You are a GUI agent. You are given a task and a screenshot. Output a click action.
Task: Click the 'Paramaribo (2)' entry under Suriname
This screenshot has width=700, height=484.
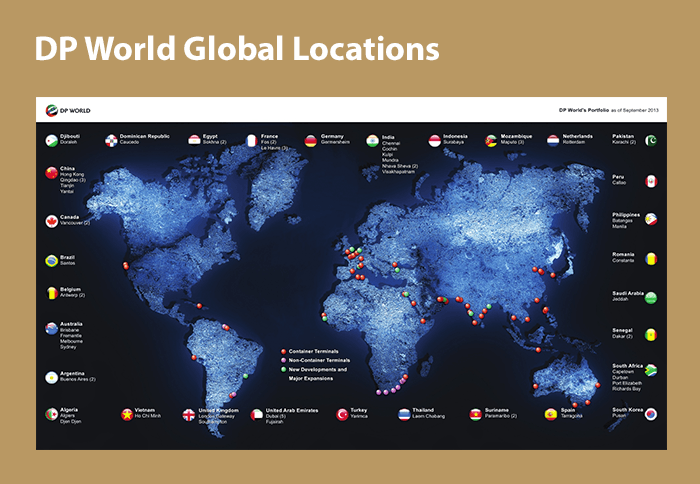501,416
